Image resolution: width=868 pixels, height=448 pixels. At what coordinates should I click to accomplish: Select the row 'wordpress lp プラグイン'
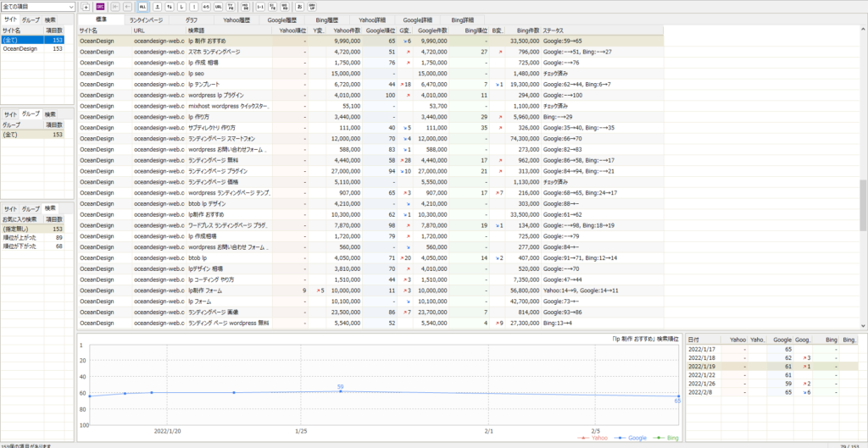pyautogui.click(x=370, y=95)
